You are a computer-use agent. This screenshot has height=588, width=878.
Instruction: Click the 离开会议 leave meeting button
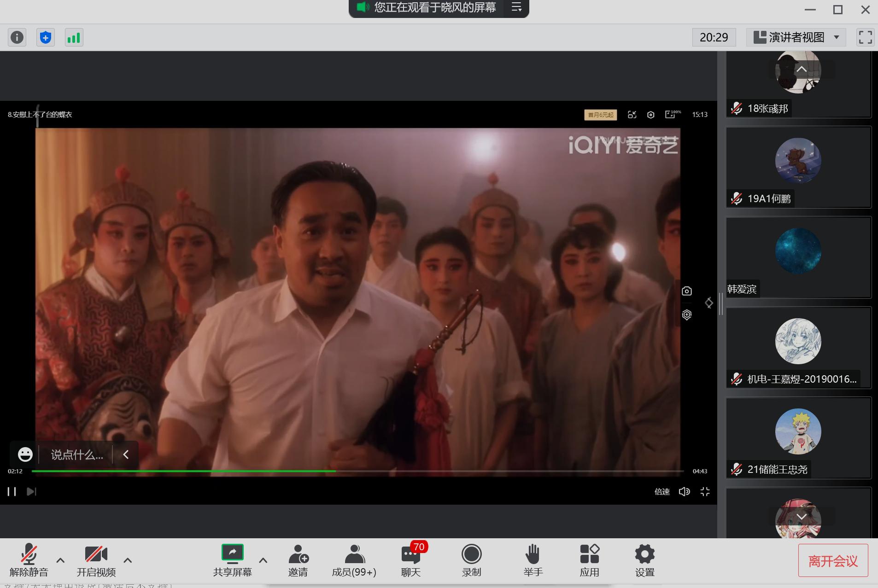pos(833,560)
